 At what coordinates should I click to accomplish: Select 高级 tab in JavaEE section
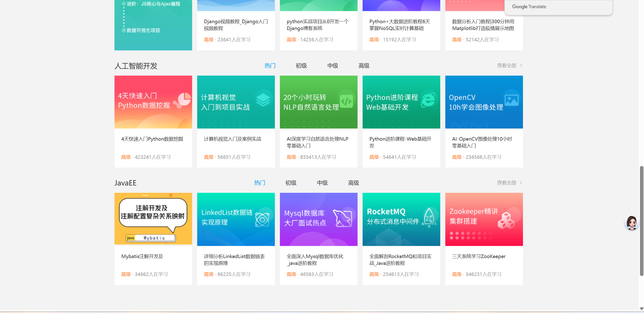(353, 183)
